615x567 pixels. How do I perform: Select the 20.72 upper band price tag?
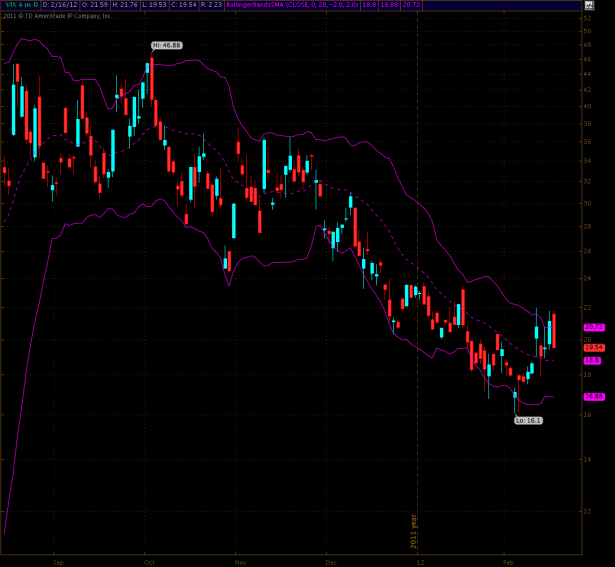592,327
